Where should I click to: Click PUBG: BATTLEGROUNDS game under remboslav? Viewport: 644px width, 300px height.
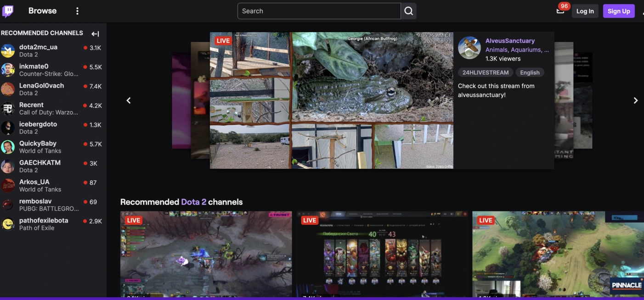coord(49,208)
